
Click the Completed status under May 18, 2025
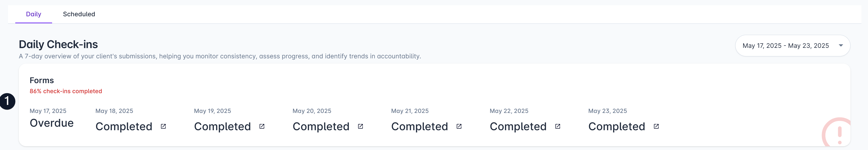tap(124, 126)
